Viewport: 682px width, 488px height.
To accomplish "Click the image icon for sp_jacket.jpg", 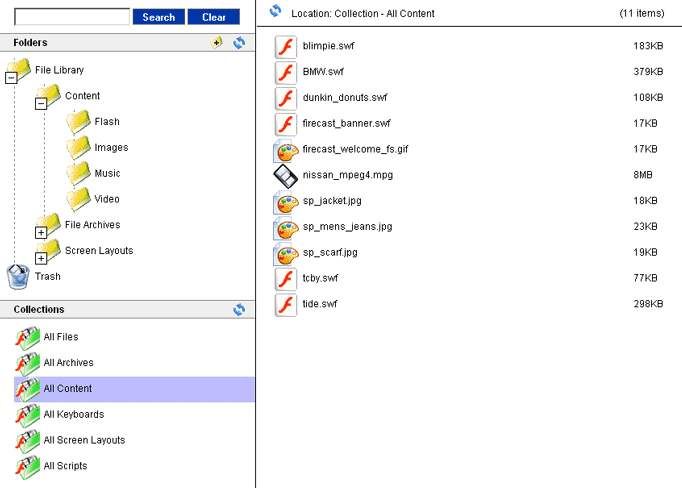I will click(x=286, y=201).
